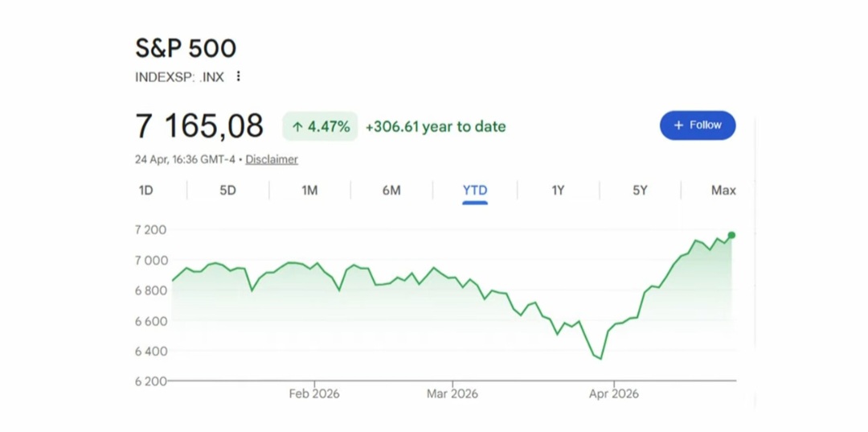This screenshot has height=432, width=868.
Task: Click the green endpoint dot on chart
Action: tap(731, 235)
